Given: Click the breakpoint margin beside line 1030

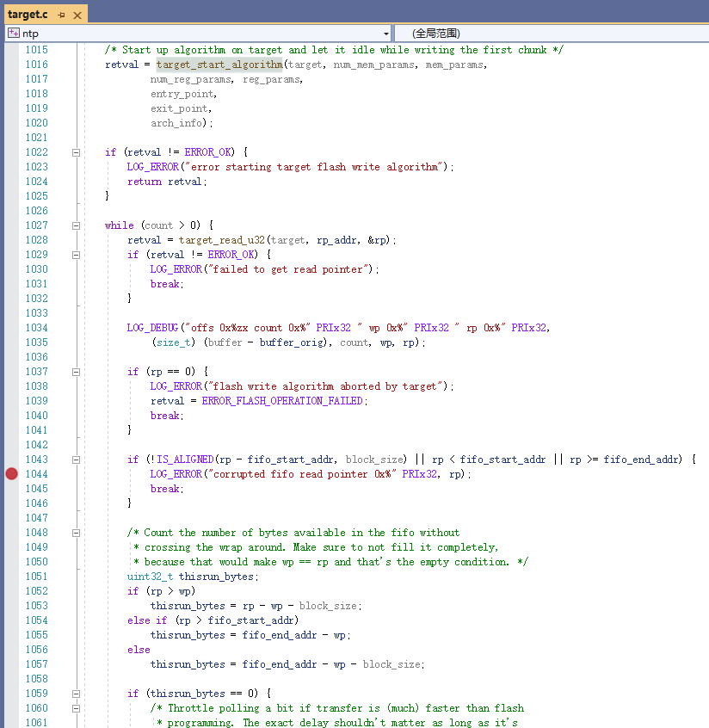Looking at the screenshot, I should [x=10, y=269].
